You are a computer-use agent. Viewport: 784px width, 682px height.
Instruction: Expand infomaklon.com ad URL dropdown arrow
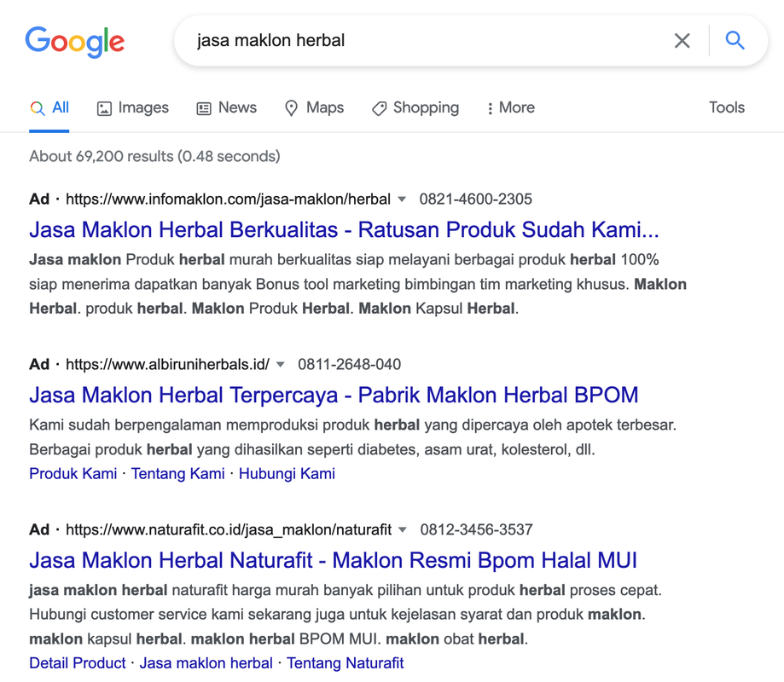pos(402,199)
